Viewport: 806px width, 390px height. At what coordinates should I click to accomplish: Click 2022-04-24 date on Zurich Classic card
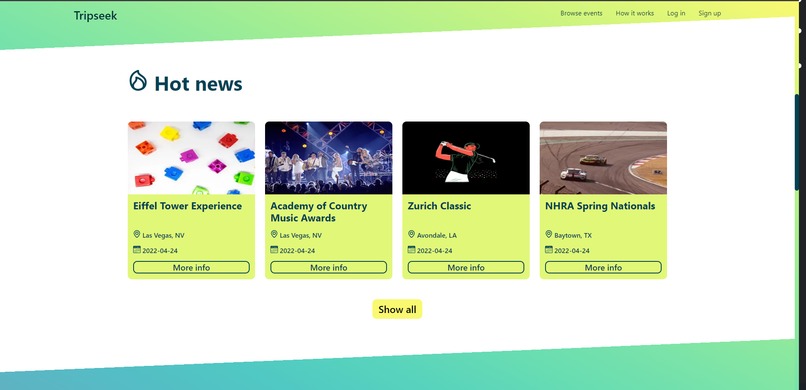click(434, 251)
